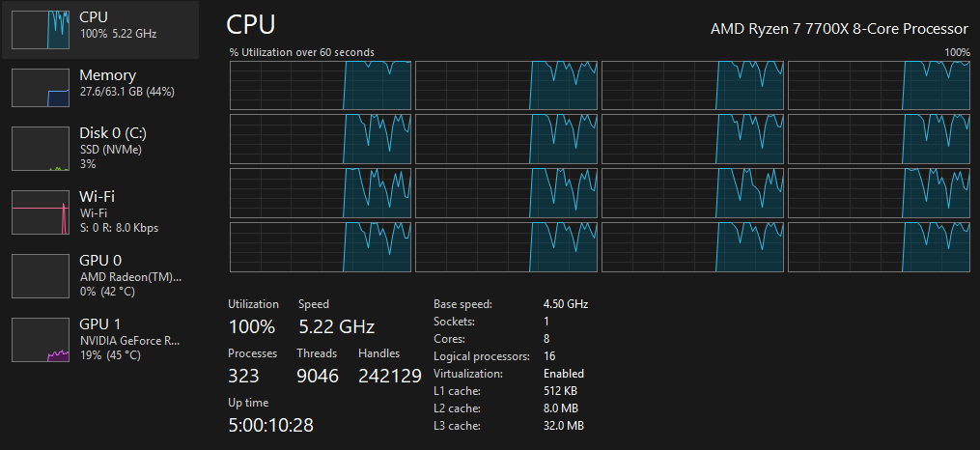Click the Threads count 9046
The width and height of the screenshot is (980, 450).
318,376
